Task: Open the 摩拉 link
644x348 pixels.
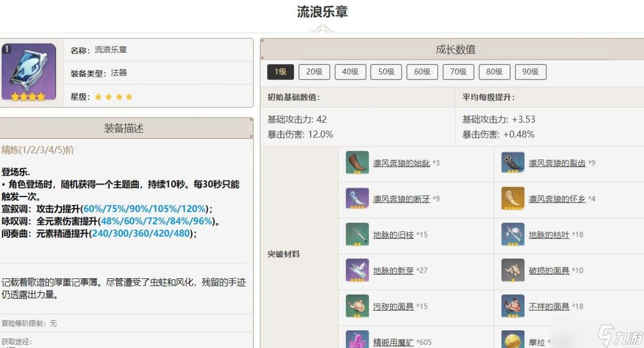Action: click(x=537, y=342)
